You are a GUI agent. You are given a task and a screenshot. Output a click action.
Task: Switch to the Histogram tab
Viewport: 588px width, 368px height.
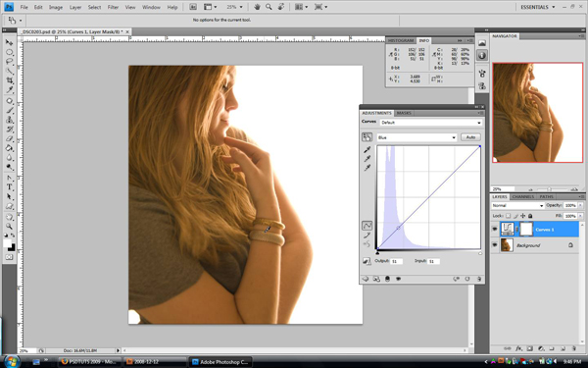[x=401, y=40]
